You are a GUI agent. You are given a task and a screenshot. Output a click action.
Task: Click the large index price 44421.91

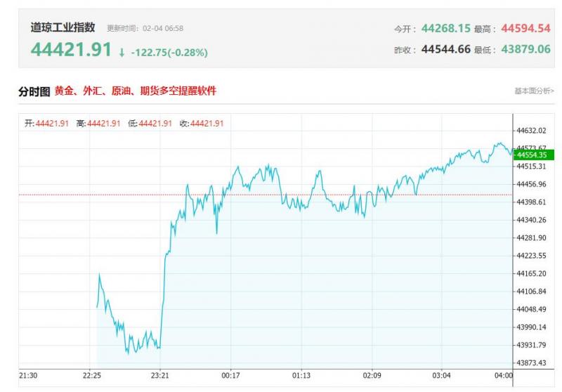(x=71, y=51)
